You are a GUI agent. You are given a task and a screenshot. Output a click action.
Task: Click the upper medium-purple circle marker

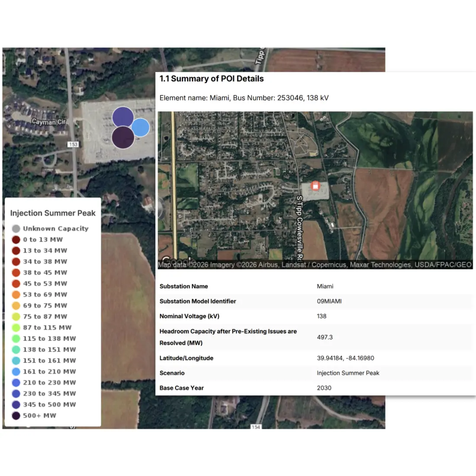[x=122, y=117]
